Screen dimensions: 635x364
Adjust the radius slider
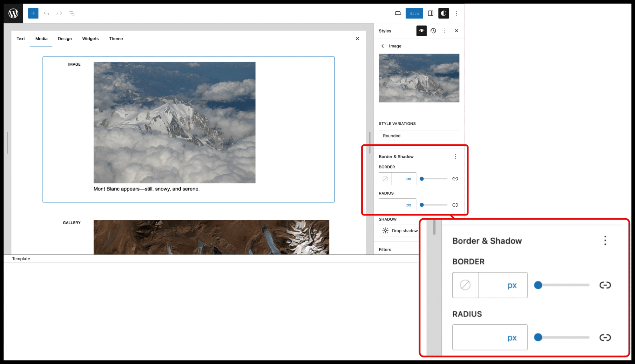point(434,205)
